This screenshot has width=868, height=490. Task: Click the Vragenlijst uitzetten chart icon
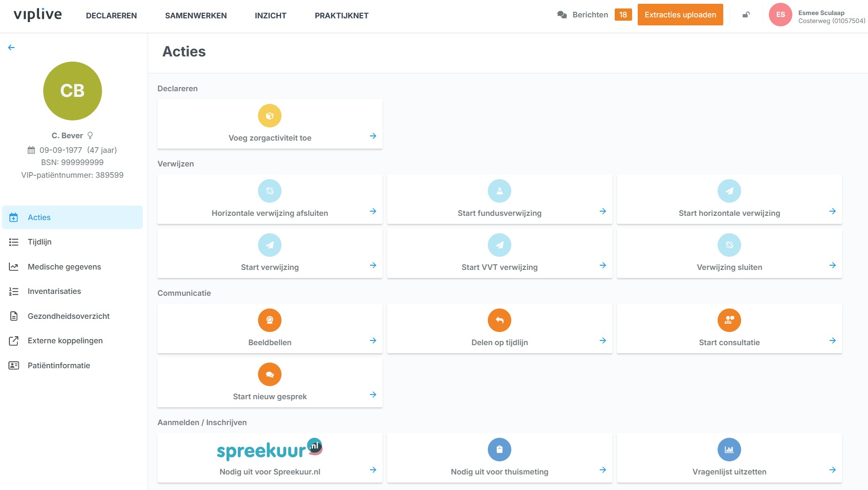point(729,450)
